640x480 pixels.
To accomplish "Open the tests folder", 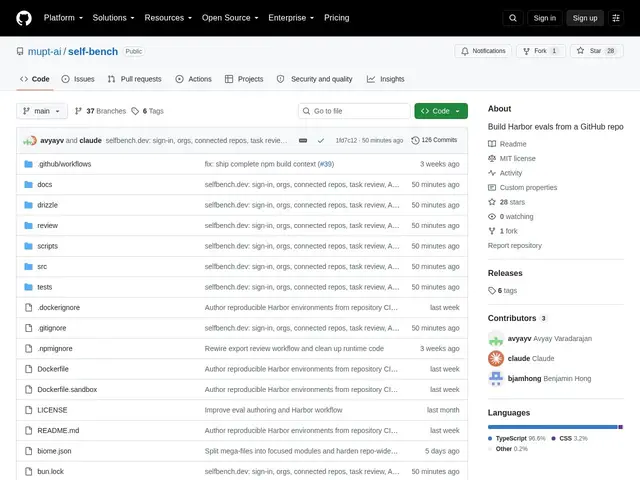I will (x=44, y=287).
